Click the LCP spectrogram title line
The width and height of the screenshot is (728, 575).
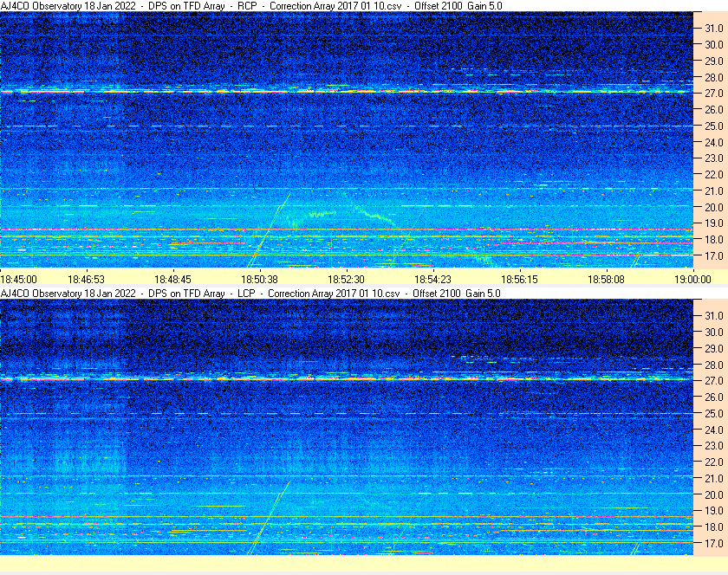250,294
